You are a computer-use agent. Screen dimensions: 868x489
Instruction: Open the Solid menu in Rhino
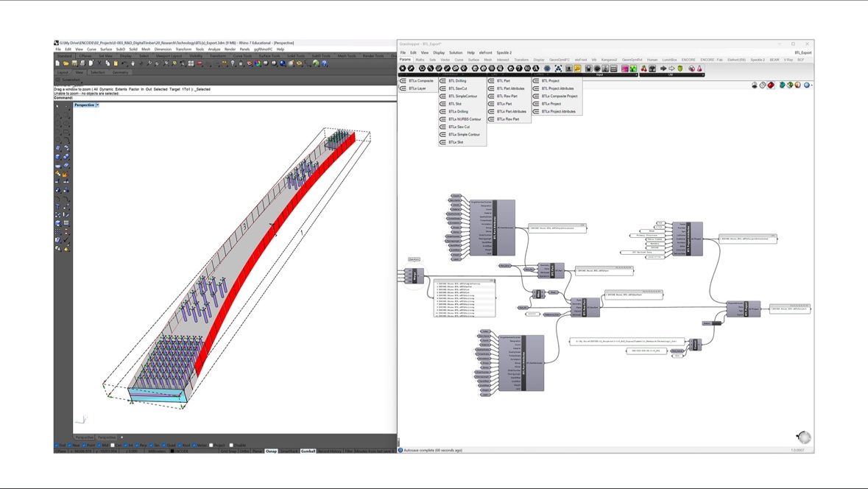pos(133,49)
